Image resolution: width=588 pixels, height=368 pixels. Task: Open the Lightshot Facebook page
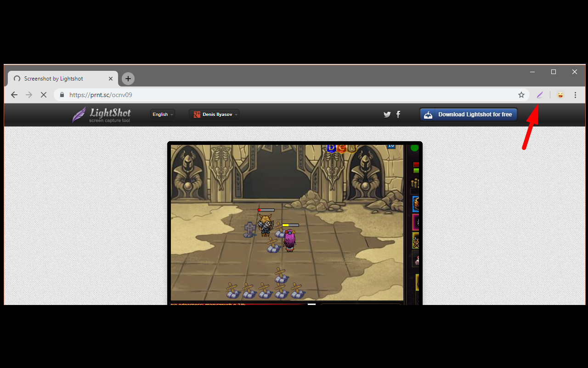coord(398,114)
